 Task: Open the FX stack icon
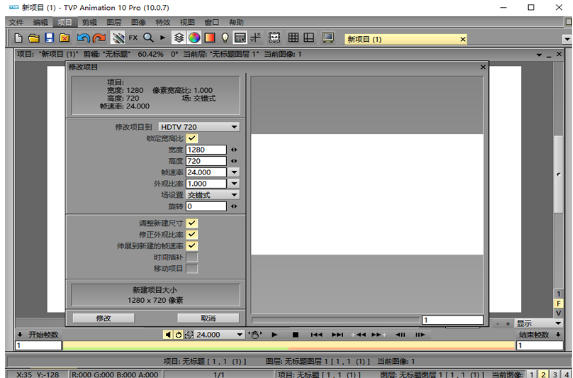coord(133,38)
